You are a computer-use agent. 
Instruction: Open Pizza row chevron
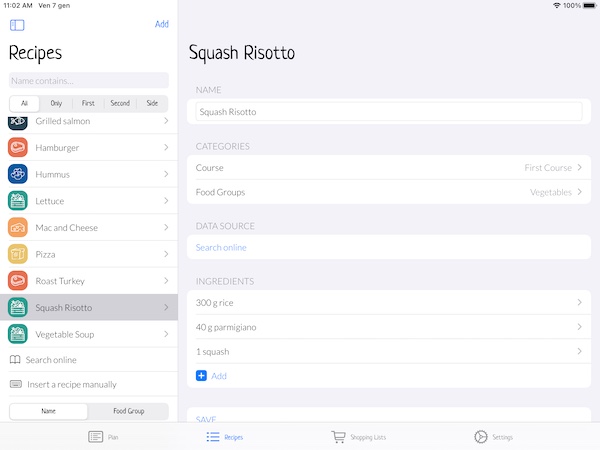166,254
